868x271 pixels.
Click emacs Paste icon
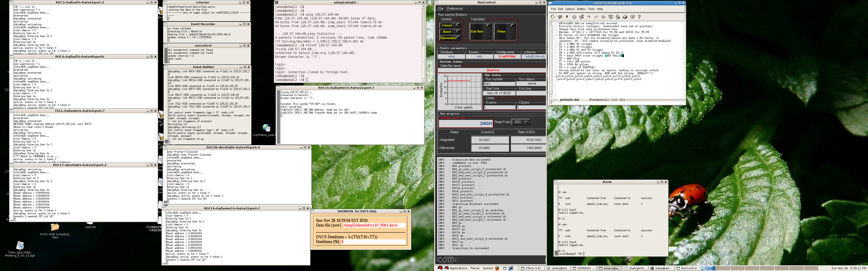[x=611, y=17]
